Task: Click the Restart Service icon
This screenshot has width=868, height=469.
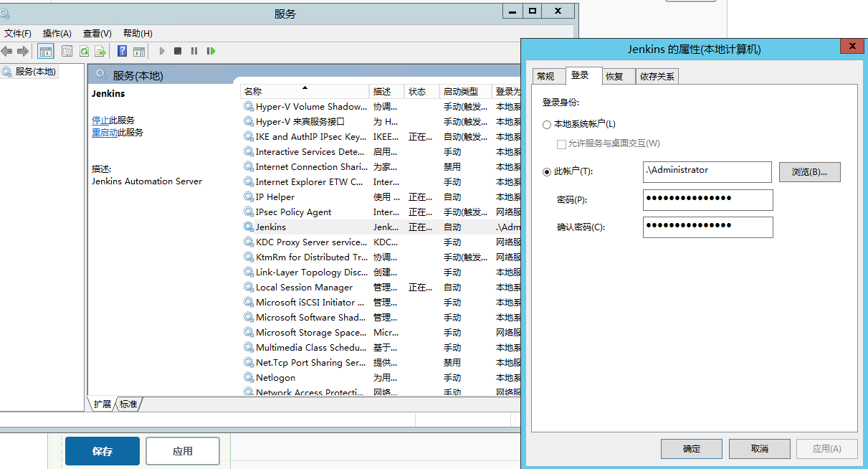Action: click(211, 51)
